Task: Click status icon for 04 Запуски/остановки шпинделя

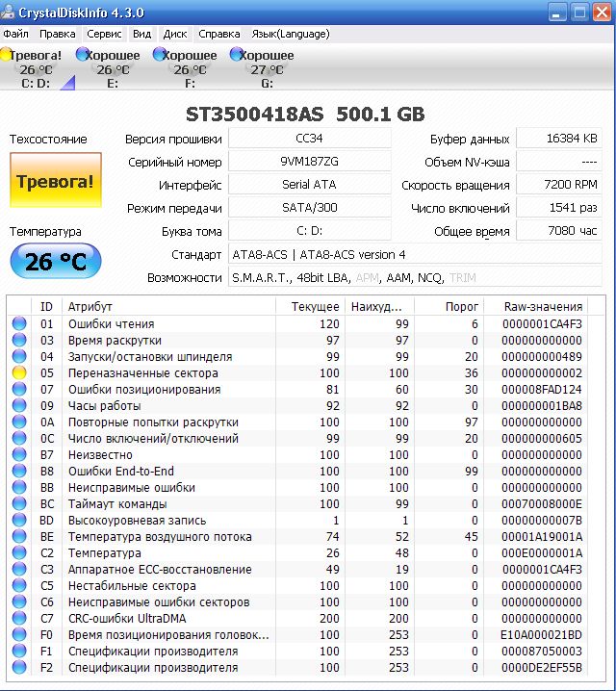Action: 19,356
